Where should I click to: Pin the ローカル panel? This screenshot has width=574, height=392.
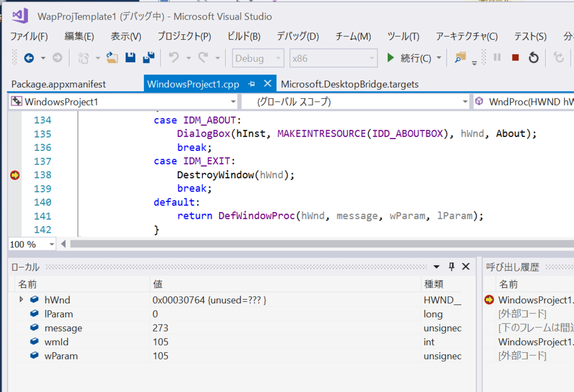(x=452, y=267)
